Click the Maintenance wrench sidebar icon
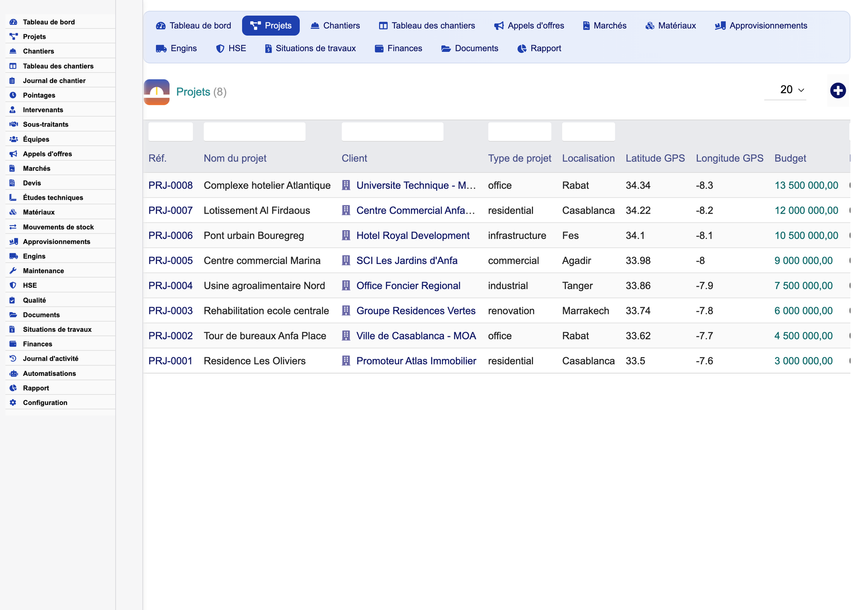Screen dimensions: 868x610 click(x=13, y=271)
